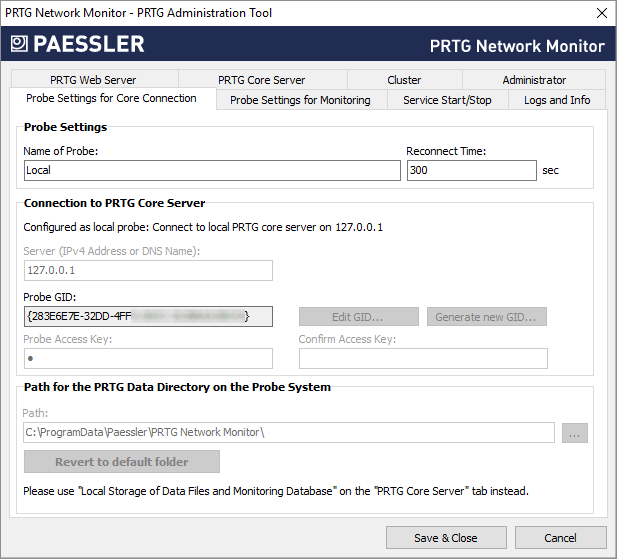This screenshot has width=617, height=559.
Task: Switch to the PRTG Core Server tab
Action: (x=261, y=80)
